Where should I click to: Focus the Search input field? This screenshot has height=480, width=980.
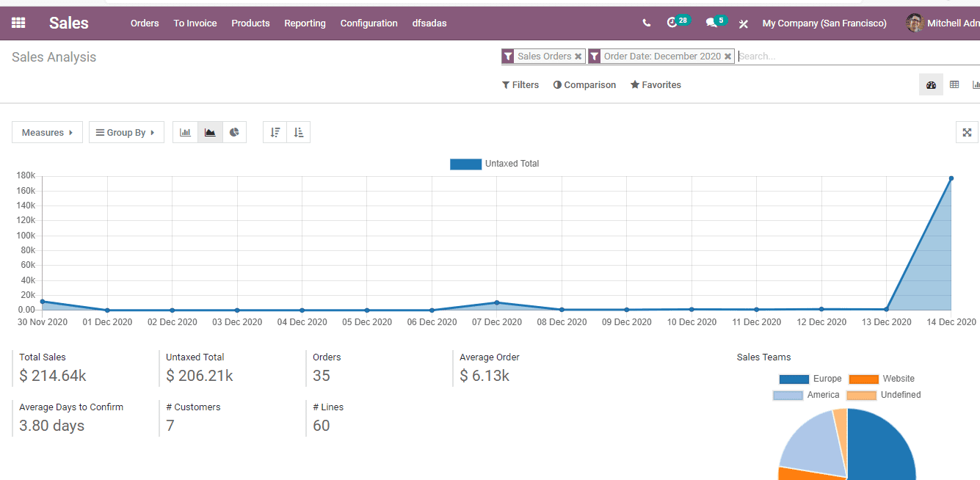point(858,57)
